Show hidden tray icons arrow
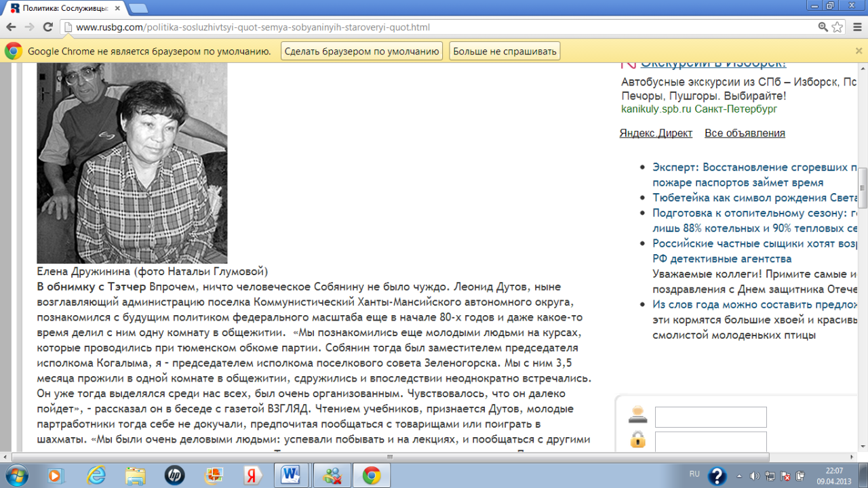 (x=741, y=476)
